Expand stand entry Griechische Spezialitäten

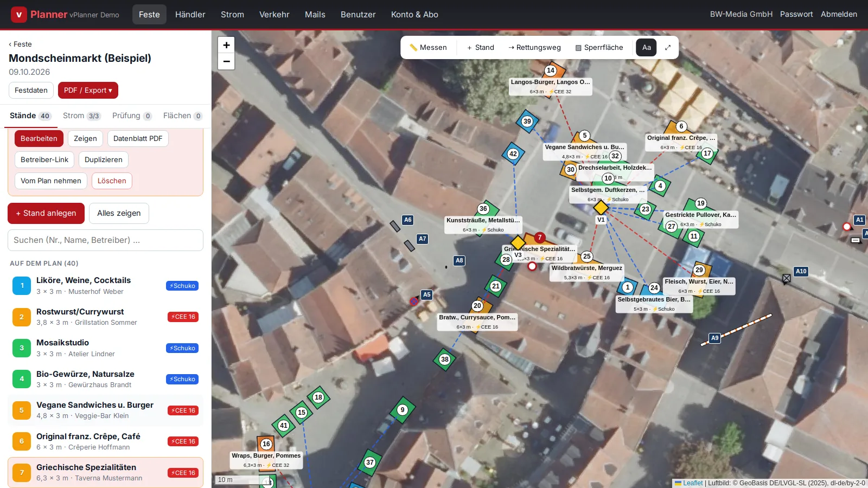pyautogui.click(x=105, y=472)
